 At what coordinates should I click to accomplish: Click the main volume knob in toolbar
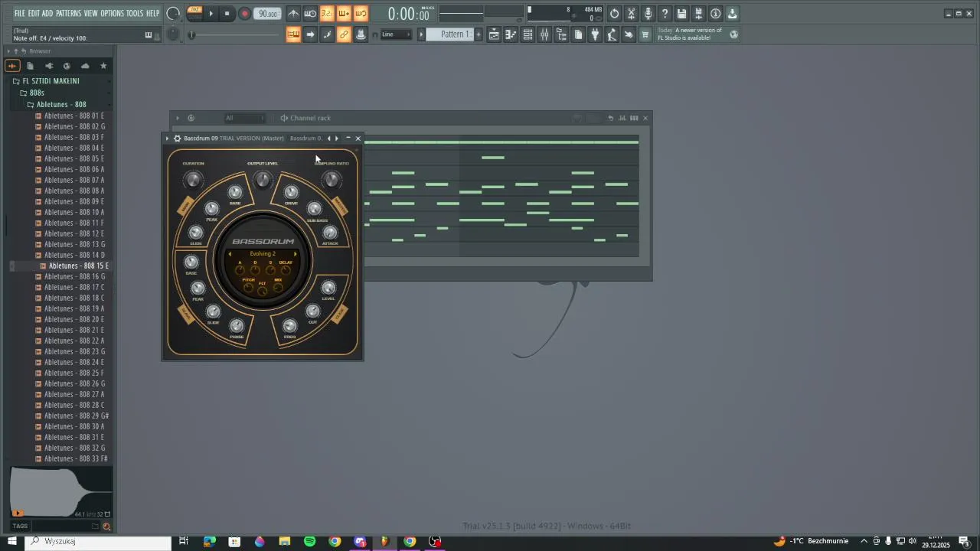coord(173,13)
